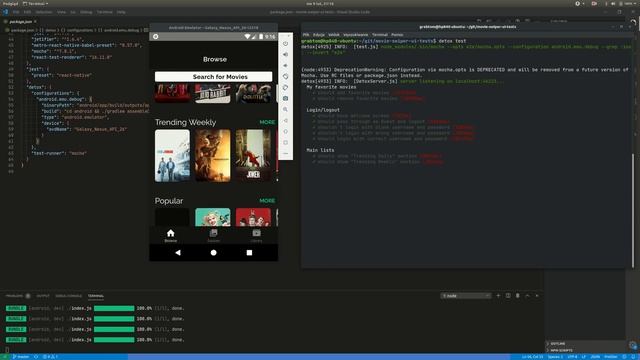Click system tray volume icon top bar
This screenshot has width=640, height=360.
coord(613,4)
